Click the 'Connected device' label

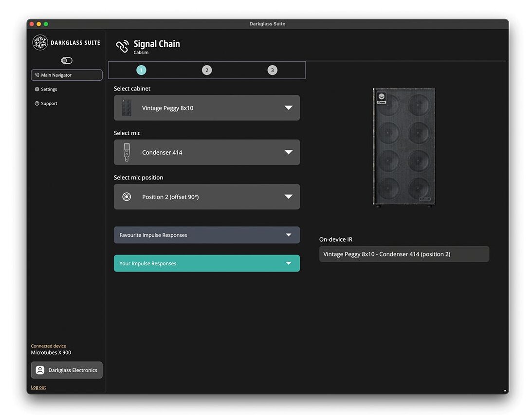click(49, 346)
